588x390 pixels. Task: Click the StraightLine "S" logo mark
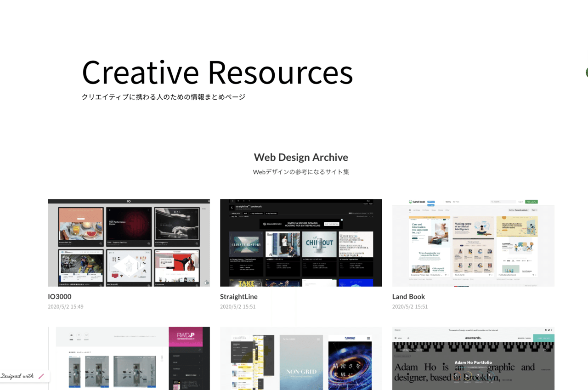click(232, 207)
